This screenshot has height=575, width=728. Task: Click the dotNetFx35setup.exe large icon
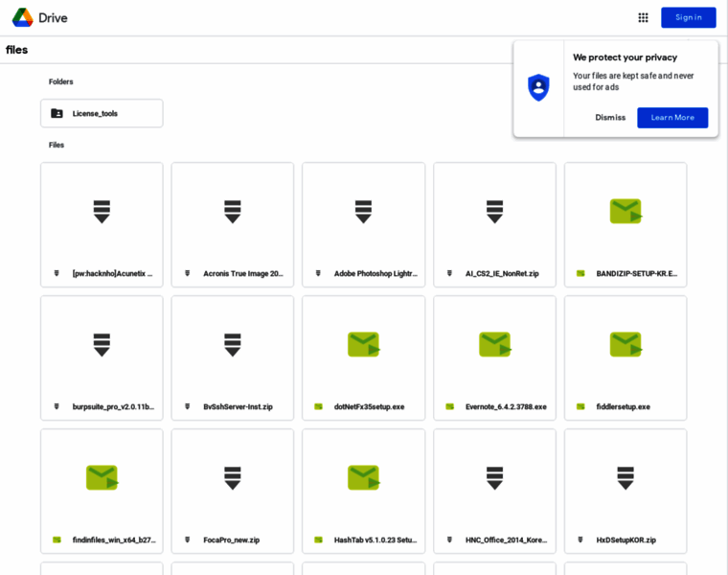pyautogui.click(x=363, y=344)
